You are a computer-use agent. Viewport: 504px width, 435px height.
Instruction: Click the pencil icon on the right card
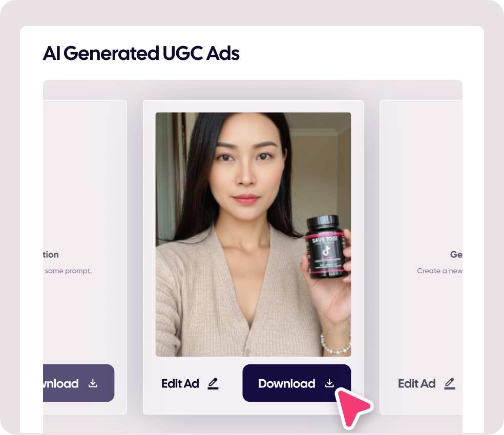pos(450,384)
